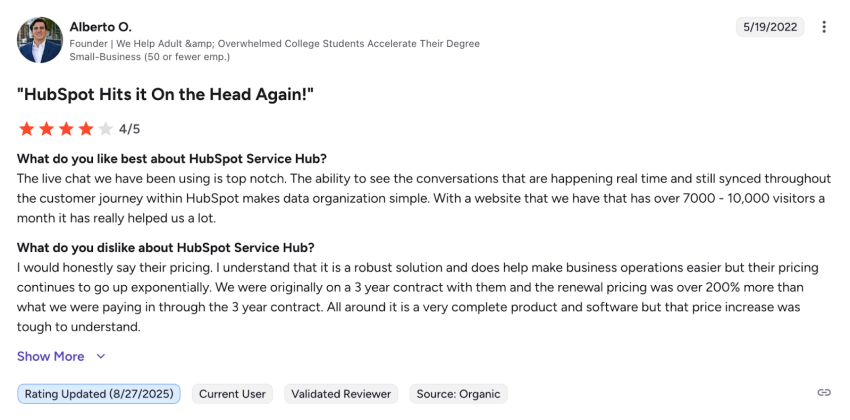Click Alberto O.'s profile photo
This screenshot has width=850, height=420.
(40, 39)
